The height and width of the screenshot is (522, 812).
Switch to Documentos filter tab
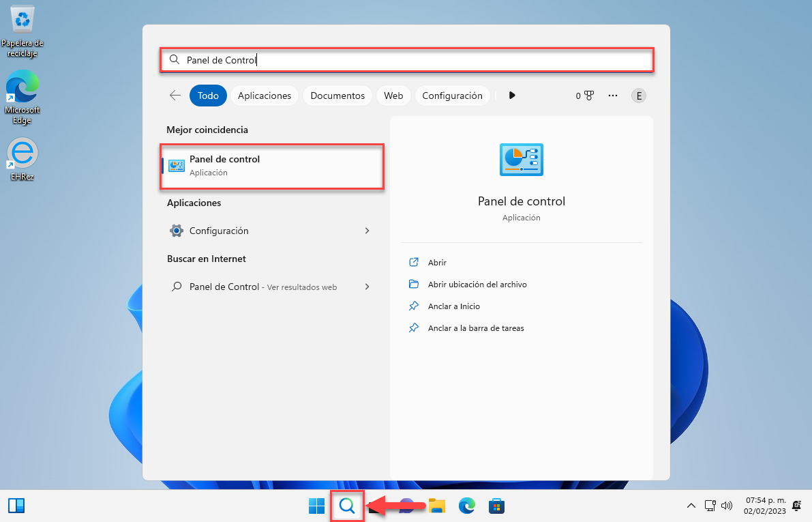[337, 96]
